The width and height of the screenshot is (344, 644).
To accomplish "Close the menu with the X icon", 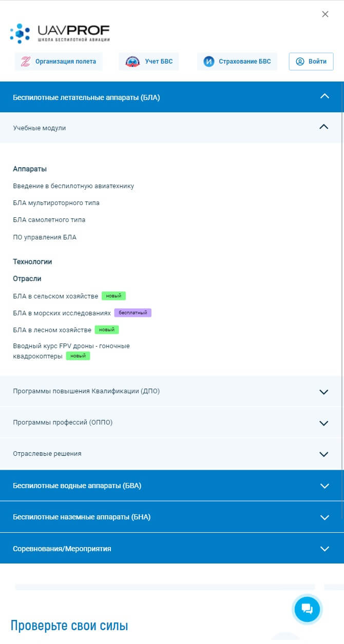I will click(x=325, y=14).
